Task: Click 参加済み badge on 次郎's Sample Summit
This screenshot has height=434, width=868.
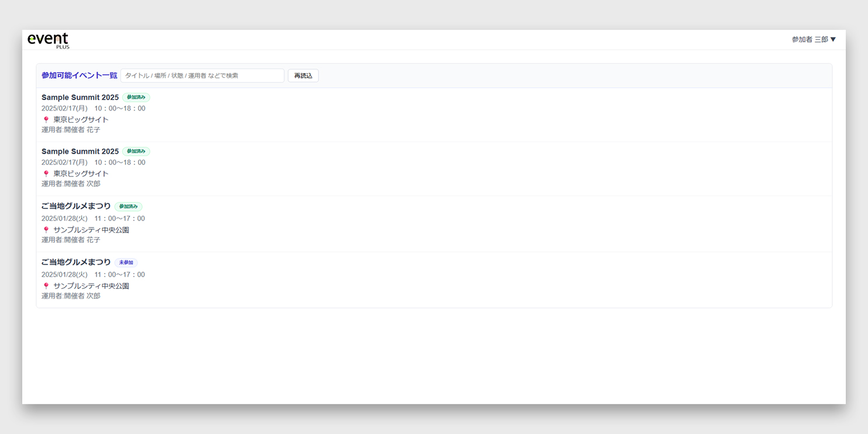Action: pos(136,151)
